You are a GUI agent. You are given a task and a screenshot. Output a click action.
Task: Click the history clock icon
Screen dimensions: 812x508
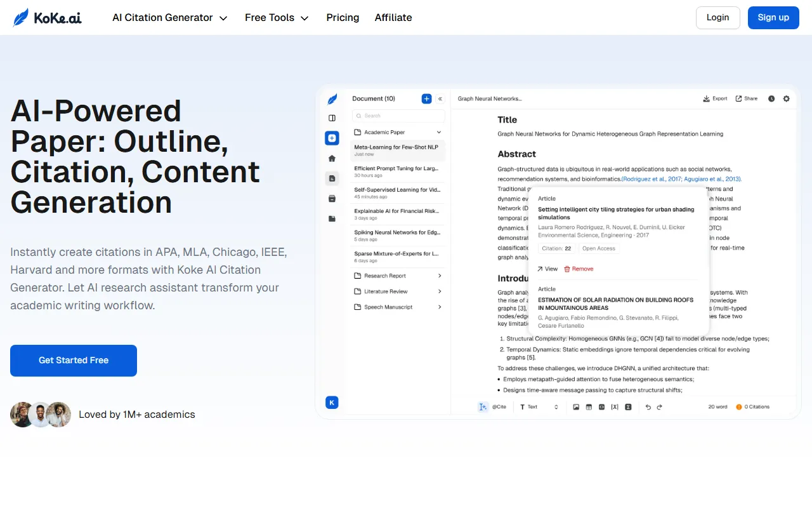coord(771,99)
